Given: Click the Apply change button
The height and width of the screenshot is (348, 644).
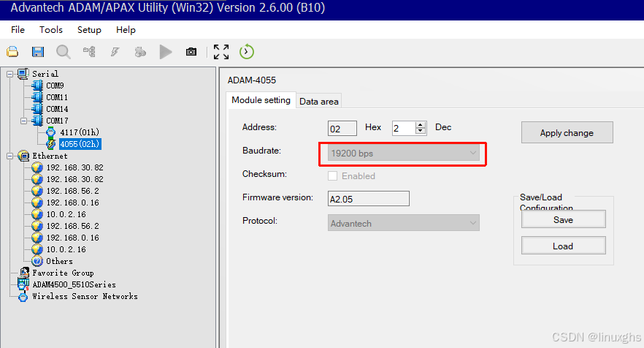Looking at the screenshot, I should [x=567, y=132].
